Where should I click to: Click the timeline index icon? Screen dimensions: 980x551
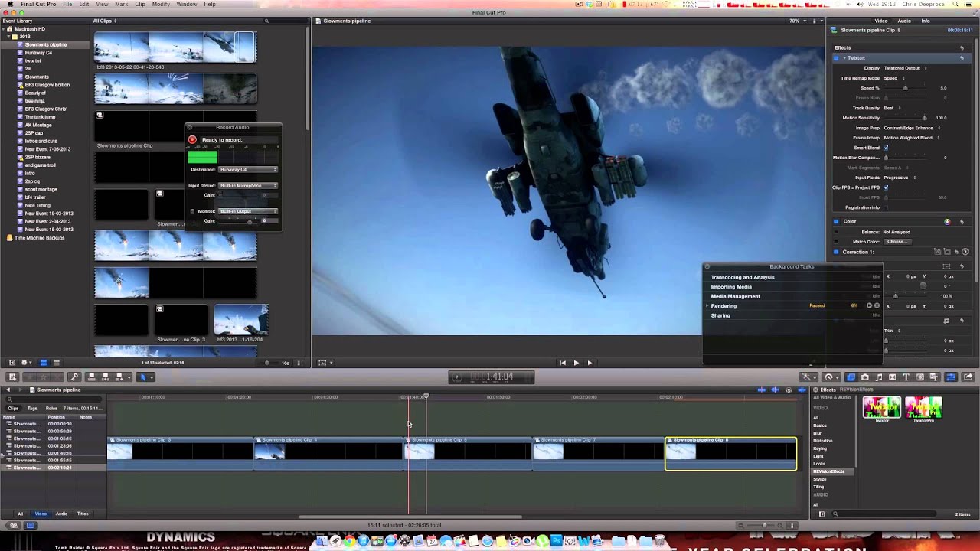(31, 525)
